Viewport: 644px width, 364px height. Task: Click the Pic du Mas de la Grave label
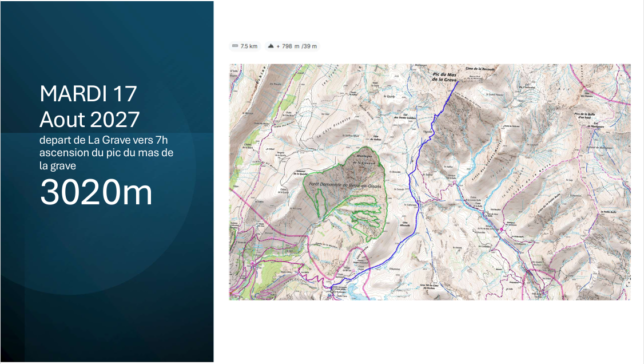pyautogui.click(x=444, y=77)
